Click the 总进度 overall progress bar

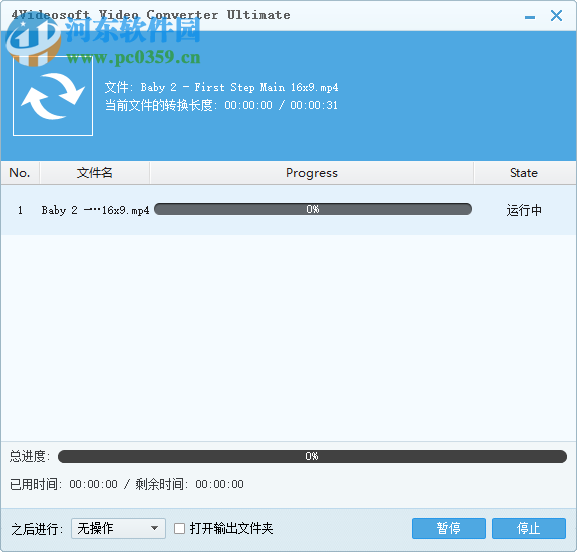[312, 456]
